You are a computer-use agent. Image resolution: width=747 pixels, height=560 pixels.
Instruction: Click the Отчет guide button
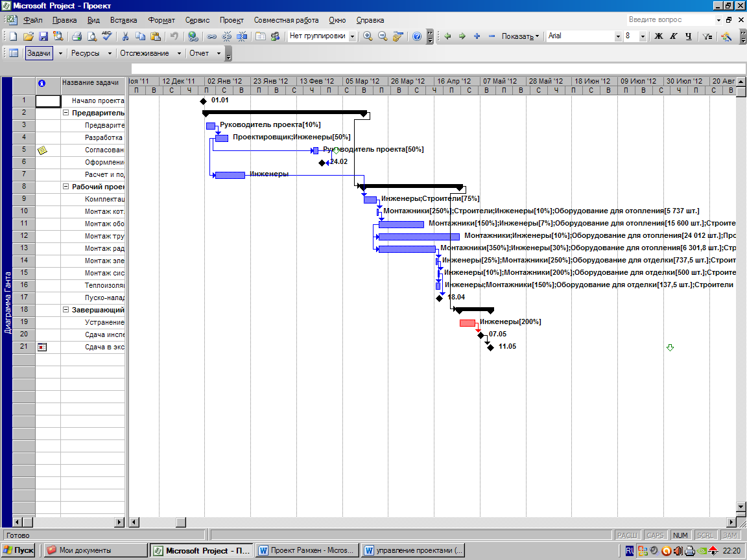199,53
